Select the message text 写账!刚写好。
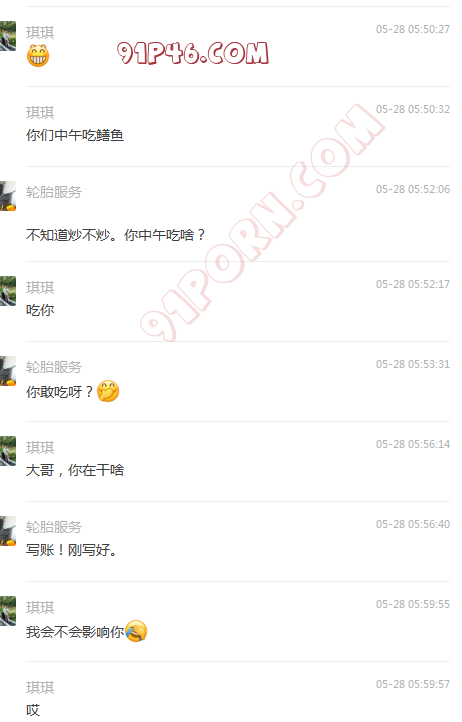 [71, 550]
